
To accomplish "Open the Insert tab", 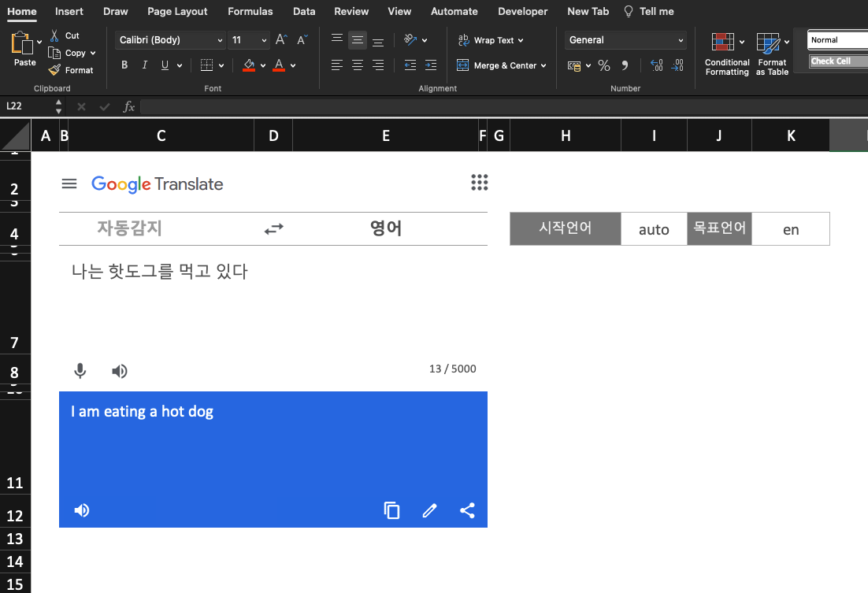I will coord(69,11).
